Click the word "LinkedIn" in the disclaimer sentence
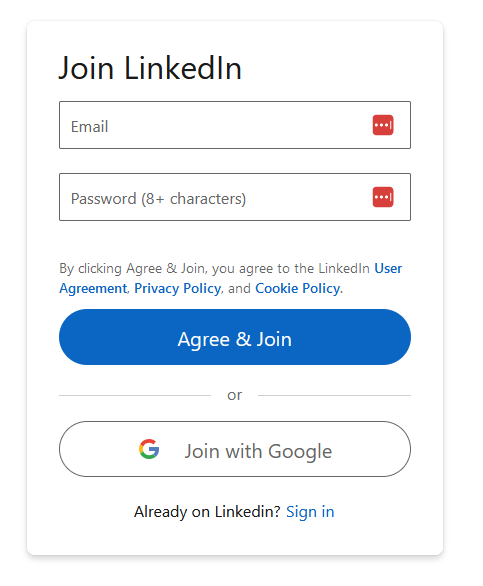The height and width of the screenshot is (586, 483). (x=344, y=268)
